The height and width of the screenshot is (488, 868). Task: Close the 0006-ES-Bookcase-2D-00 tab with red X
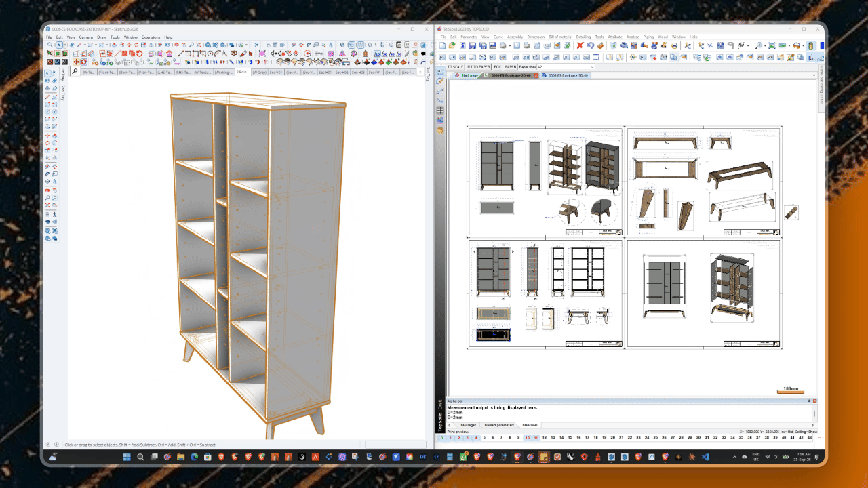(536, 75)
